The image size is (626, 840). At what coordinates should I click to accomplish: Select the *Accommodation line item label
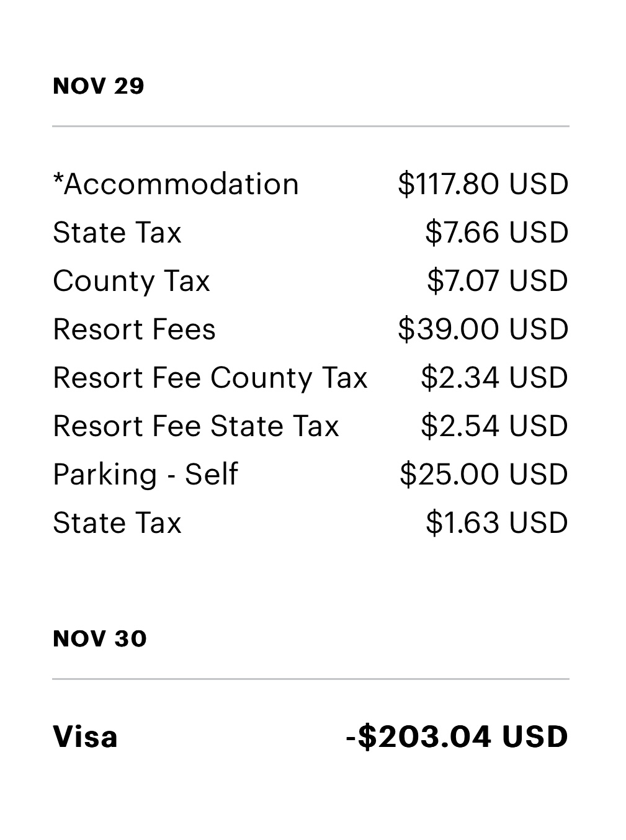pyautogui.click(x=176, y=184)
